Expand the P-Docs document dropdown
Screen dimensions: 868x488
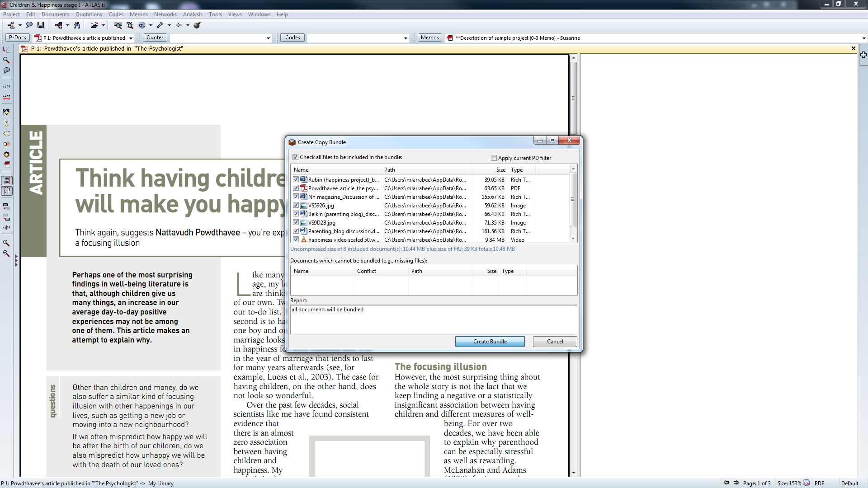click(131, 38)
